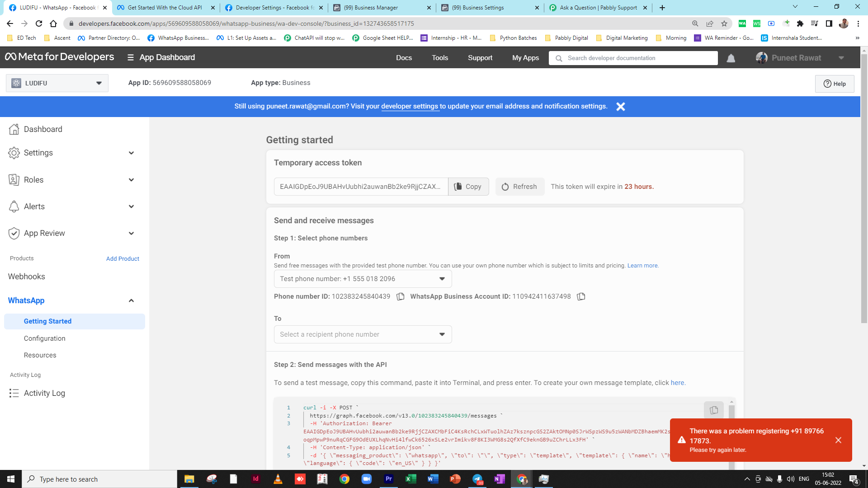Switch to Business Manager browser tab
This screenshot has height=488, width=868.
pos(382,8)
